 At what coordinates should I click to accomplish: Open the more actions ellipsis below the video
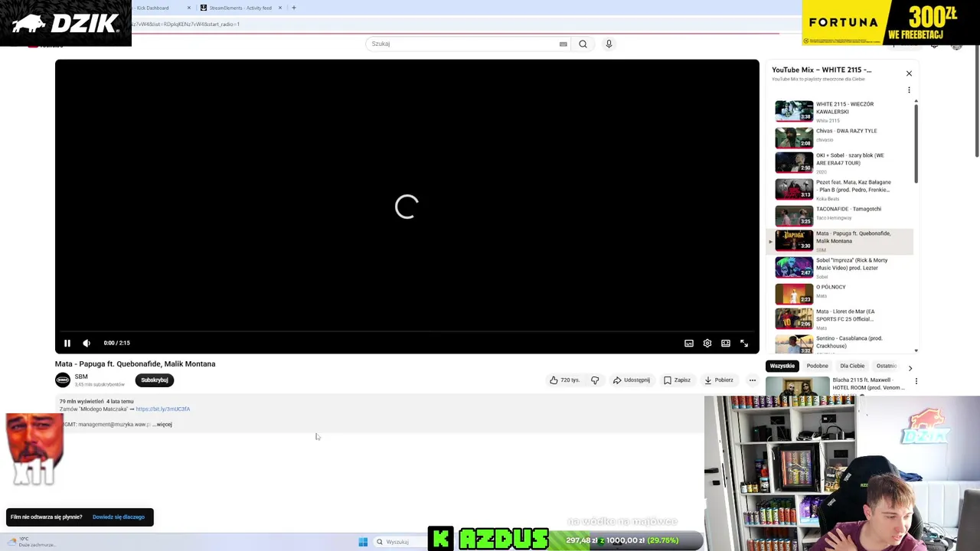click(753, 380)
